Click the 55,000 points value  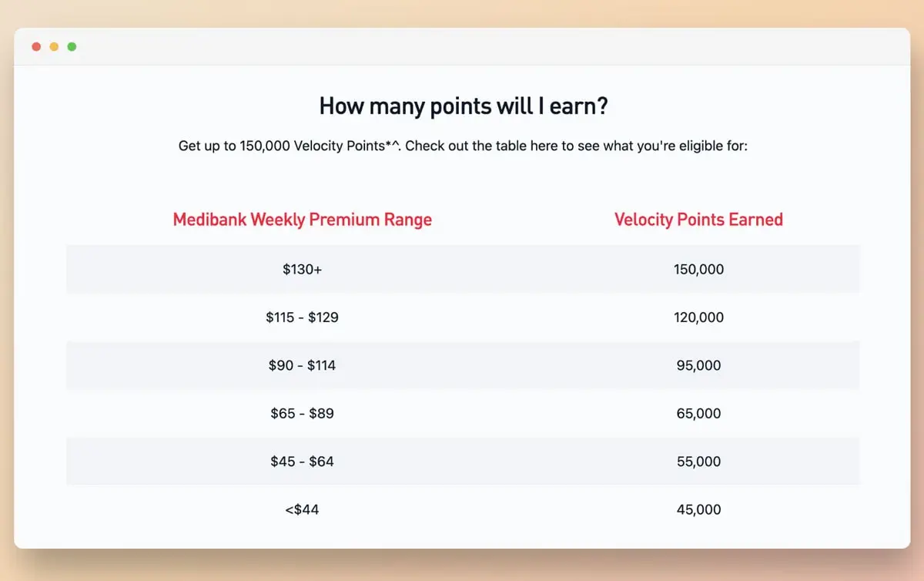(698, 462)
